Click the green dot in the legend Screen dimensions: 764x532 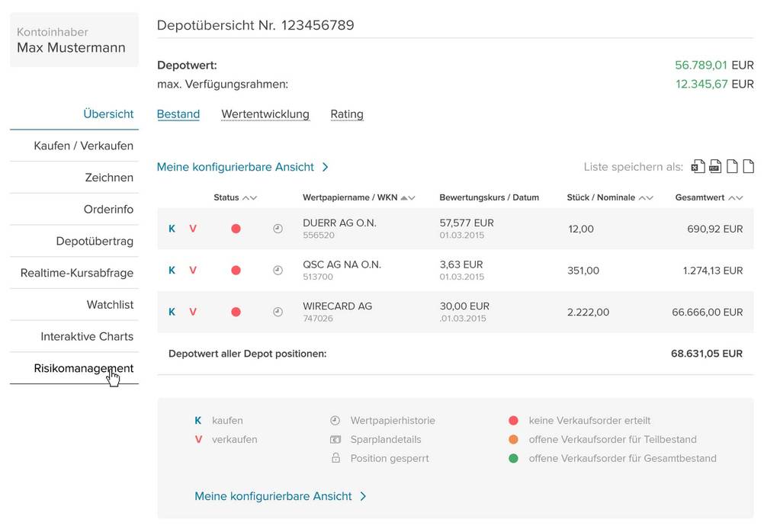pos(513,458)
